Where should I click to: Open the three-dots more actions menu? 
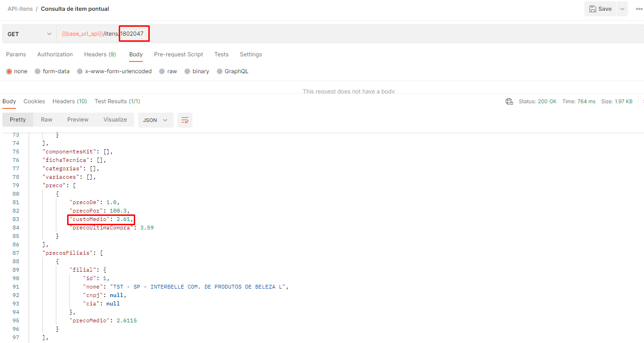(639, 9)
